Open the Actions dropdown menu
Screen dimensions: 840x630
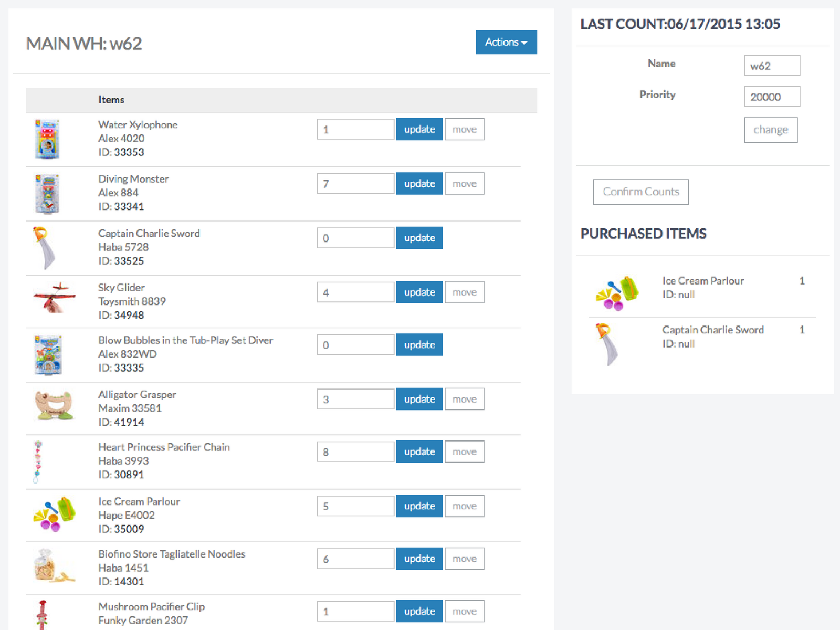coord(506,42)
